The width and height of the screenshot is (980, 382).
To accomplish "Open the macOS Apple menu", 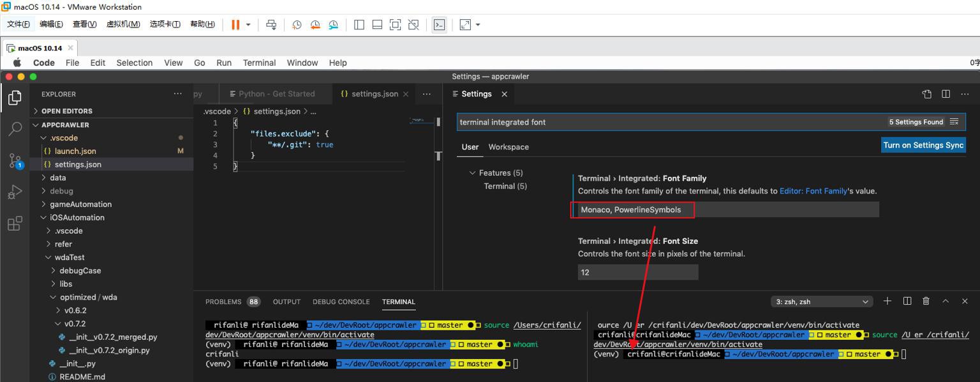I will [x=17, y=63].
